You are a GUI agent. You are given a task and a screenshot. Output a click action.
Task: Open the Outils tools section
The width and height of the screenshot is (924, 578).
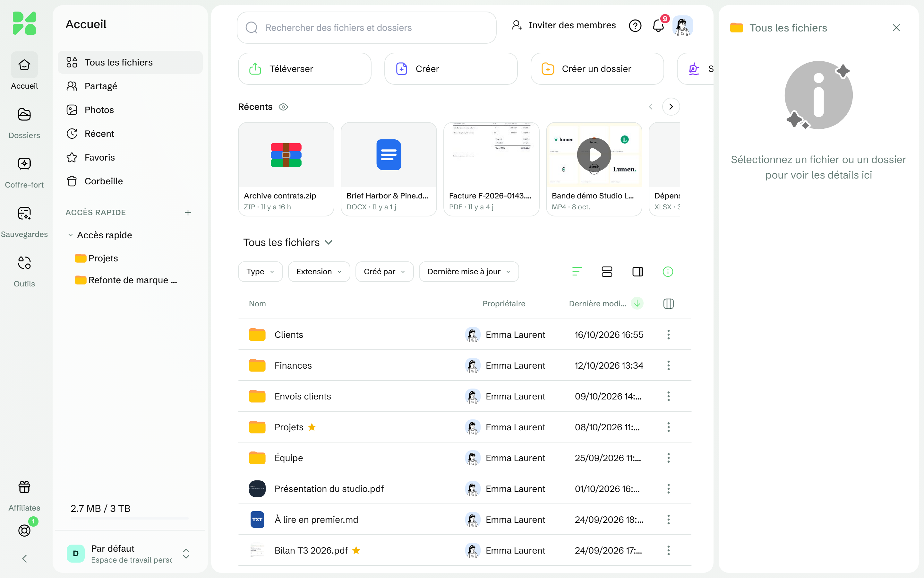pos(24,271)
